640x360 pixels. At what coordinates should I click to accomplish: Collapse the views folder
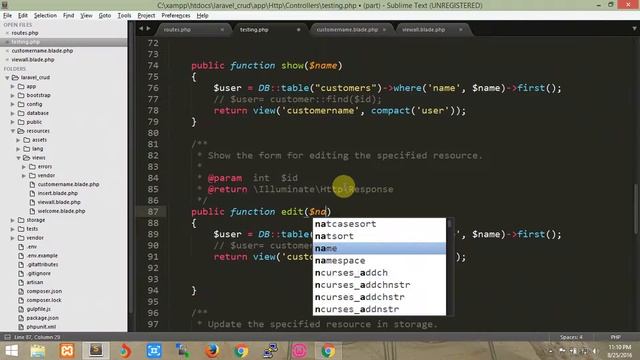[18, 158]
